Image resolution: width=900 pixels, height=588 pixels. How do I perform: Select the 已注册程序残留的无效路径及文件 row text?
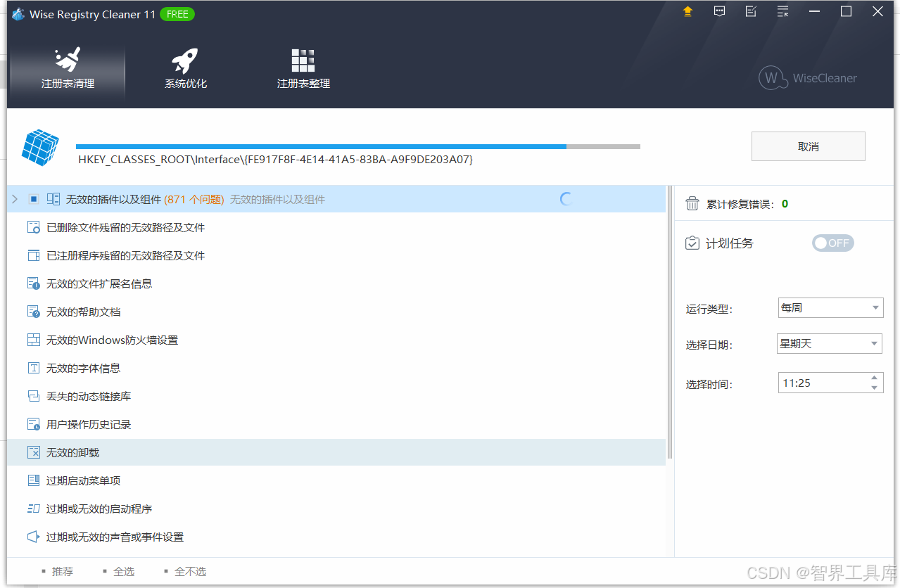tap(125, 255)
